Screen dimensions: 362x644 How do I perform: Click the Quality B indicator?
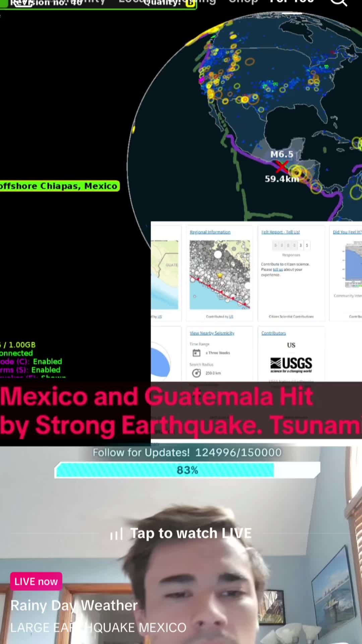(169, 3)
